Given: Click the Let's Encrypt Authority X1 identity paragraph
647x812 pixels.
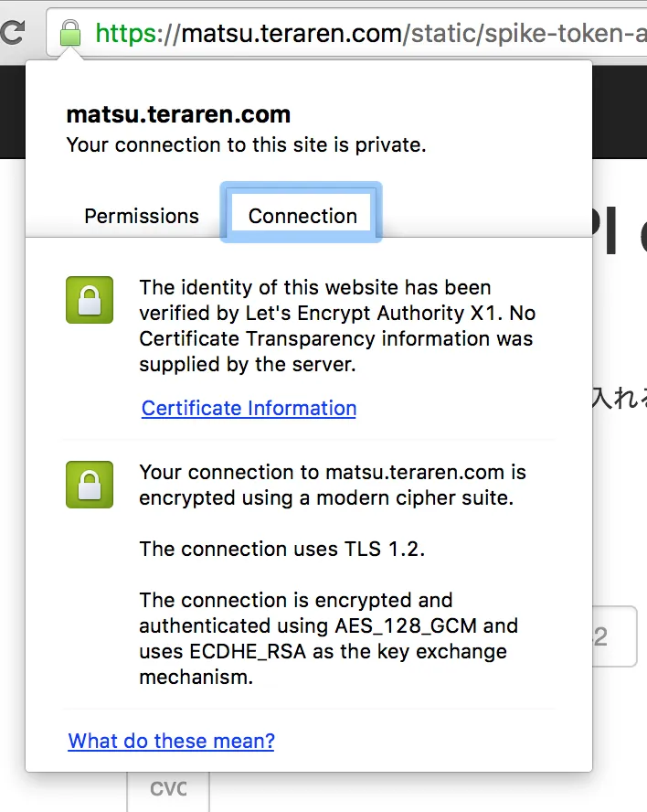Looking at the screenshot, I should point(336,326).
